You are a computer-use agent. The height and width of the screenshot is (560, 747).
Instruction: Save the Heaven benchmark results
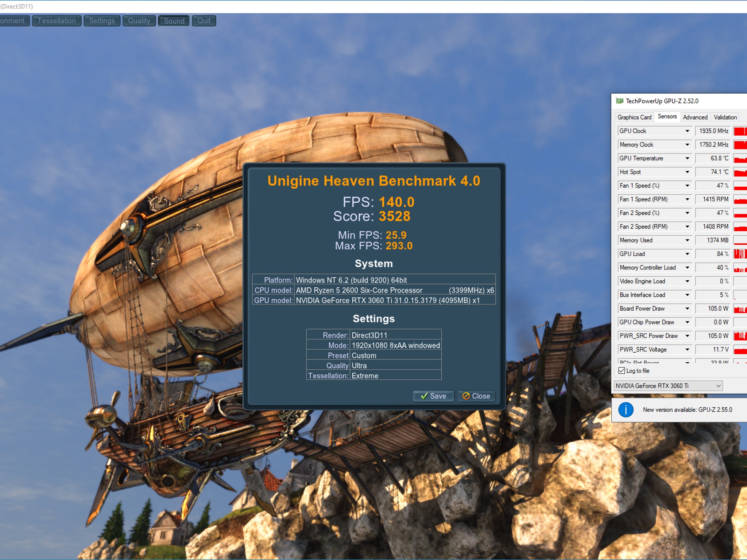[x=433, y=396]
